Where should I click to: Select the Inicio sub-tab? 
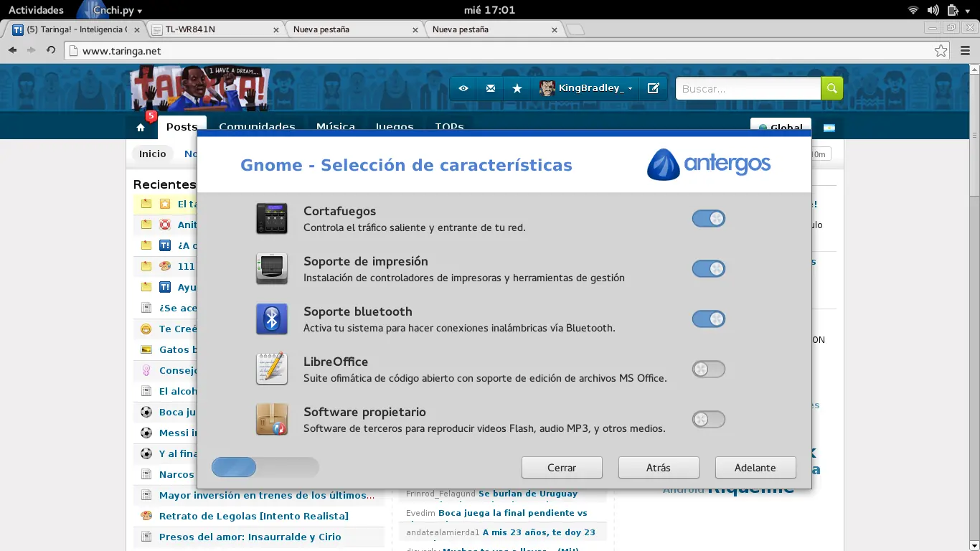pyautogui.click(x=153, y=154)
